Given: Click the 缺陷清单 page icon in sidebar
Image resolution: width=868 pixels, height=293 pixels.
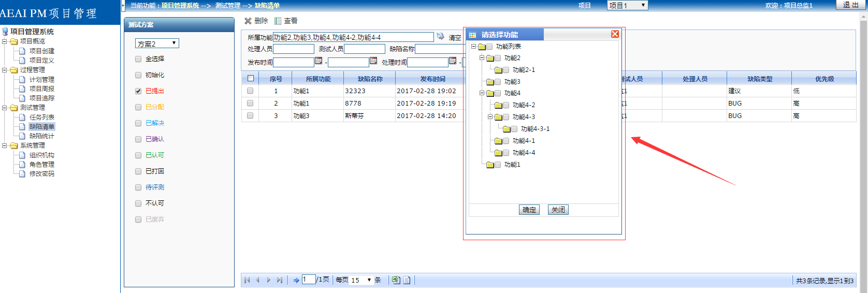Looking at the screenshot, I should tap(22, 126).
